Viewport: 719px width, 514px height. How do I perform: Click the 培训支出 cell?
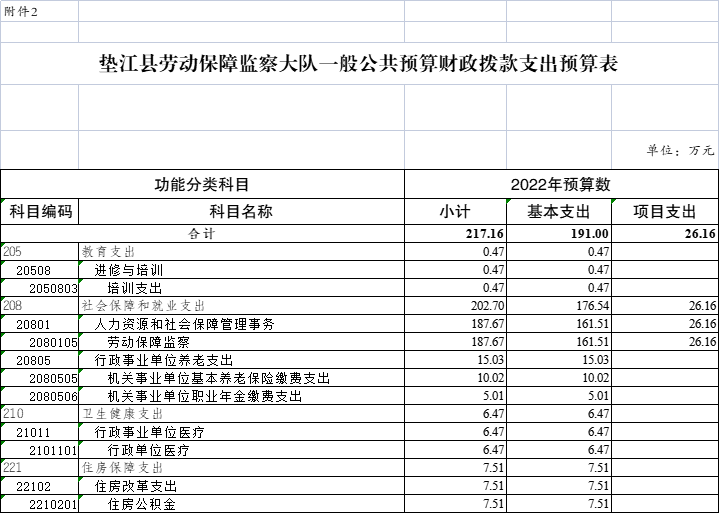tap(241, 287)
